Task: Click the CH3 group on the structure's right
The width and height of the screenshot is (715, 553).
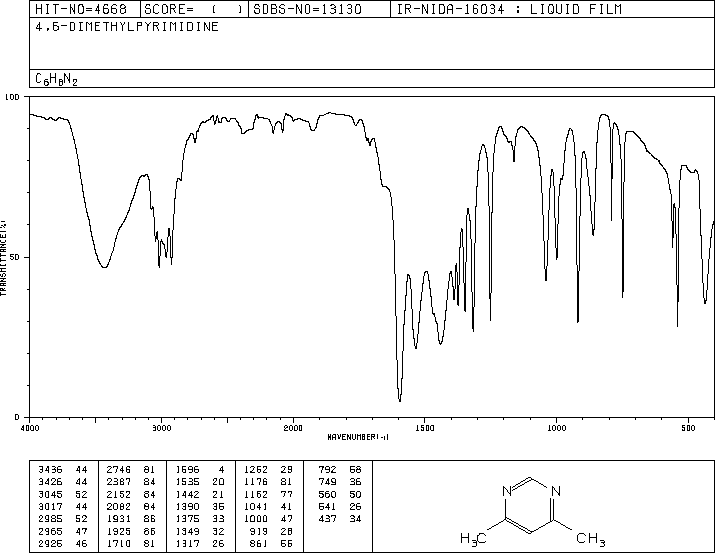Action: tap(591, 539)
